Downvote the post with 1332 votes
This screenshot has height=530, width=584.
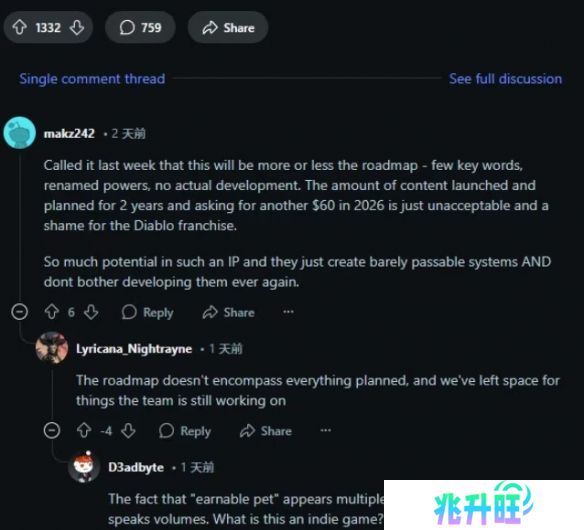coord(77,27)
